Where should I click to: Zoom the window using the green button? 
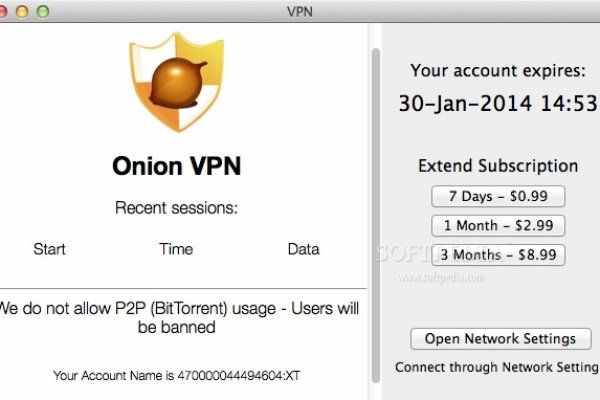46,10
